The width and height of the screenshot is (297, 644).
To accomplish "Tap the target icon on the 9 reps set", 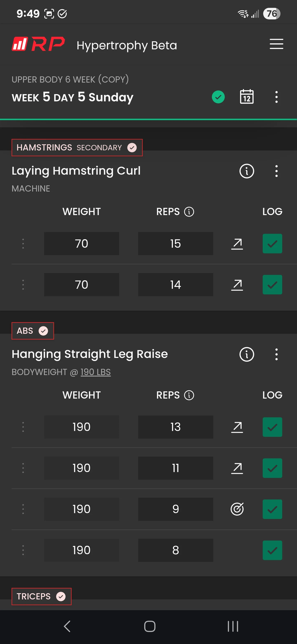I will pos(237,509).
